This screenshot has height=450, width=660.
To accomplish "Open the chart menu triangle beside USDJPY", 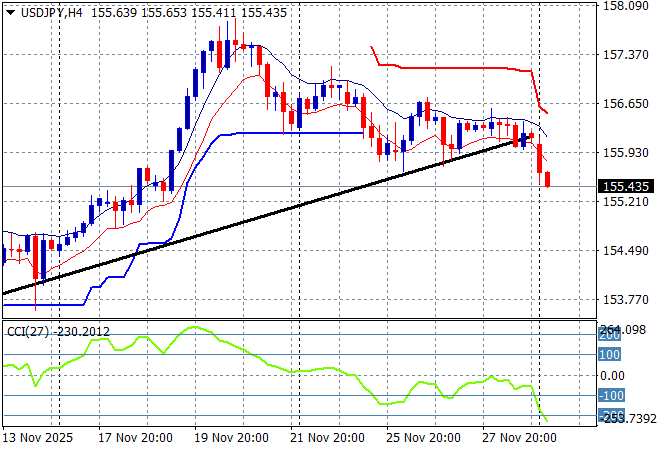I will [x=11, y=13].
